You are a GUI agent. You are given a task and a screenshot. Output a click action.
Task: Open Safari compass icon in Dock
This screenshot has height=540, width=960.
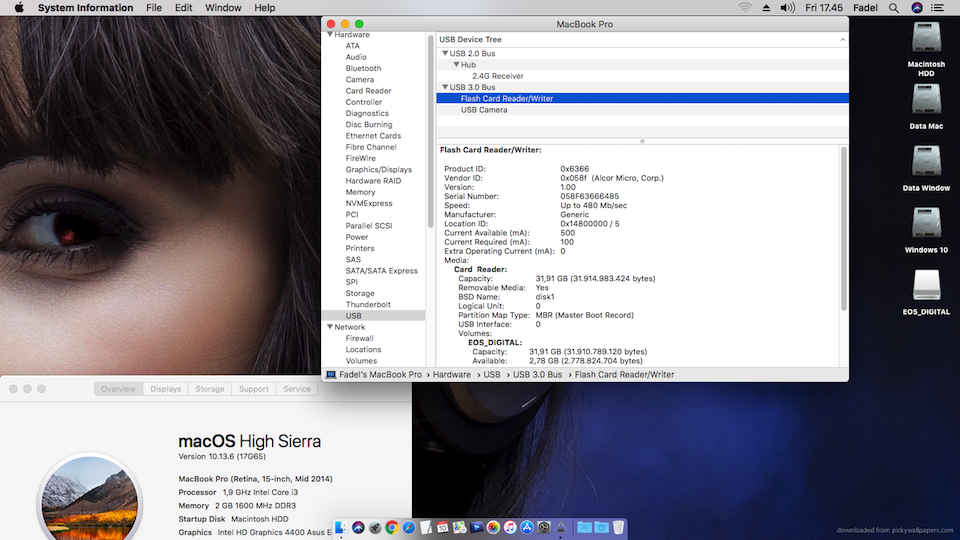click(x=408, y=528)
